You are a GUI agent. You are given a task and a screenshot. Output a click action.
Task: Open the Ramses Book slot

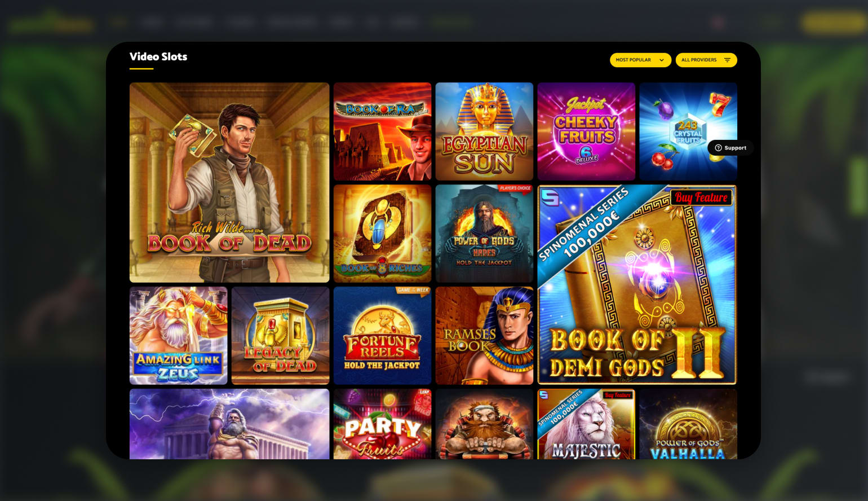click(484, 336)
